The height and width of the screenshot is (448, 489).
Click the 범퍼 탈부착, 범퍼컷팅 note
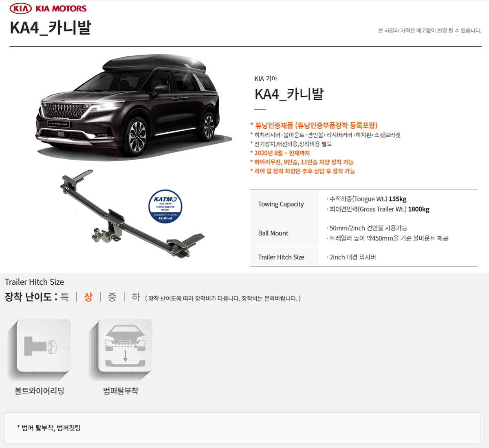49,428
